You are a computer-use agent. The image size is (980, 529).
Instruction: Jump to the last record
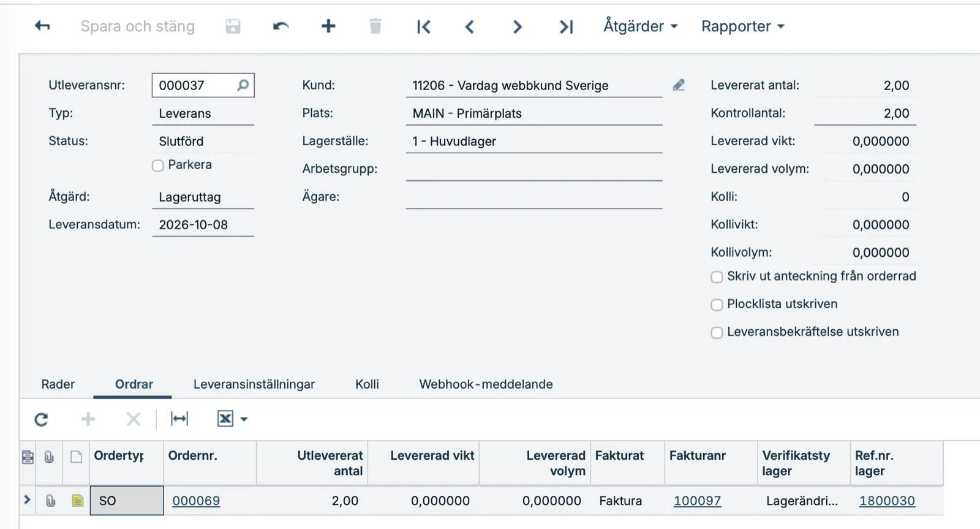tap(566, 26)
